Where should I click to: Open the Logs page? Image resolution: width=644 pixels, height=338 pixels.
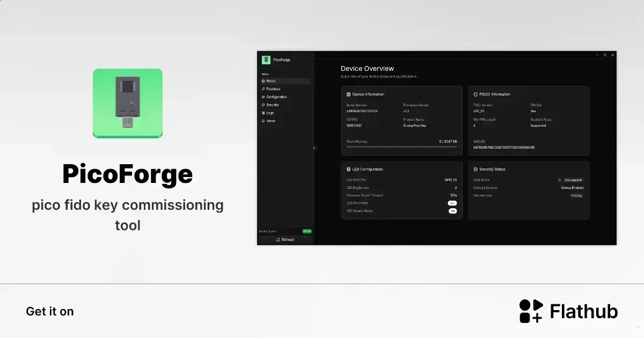click(x=286, y=113)
